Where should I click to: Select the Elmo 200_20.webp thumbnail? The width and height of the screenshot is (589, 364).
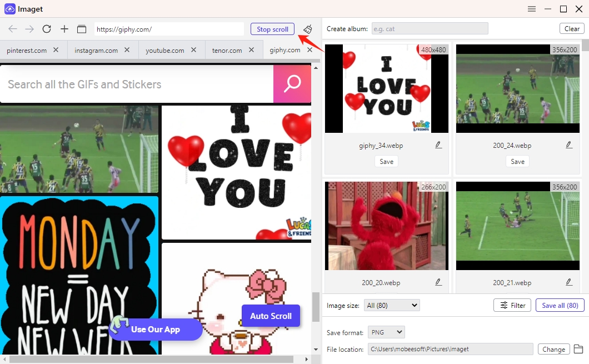[387, 226]
